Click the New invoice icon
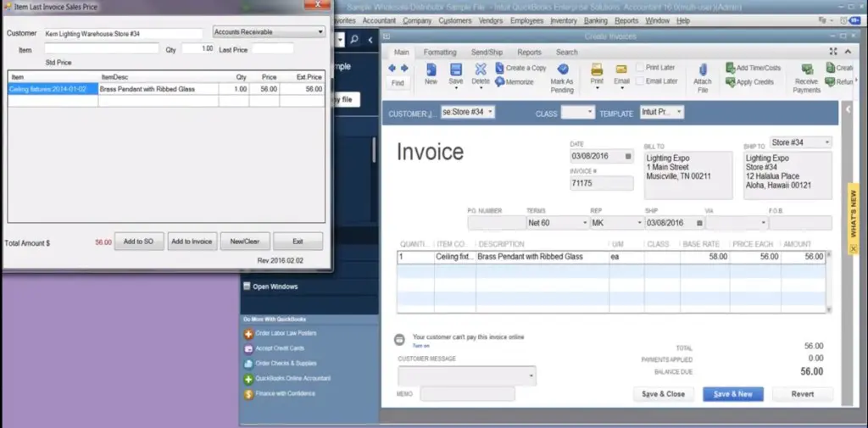The width and height of the screenshot is (868, 428). coord(431,71)
